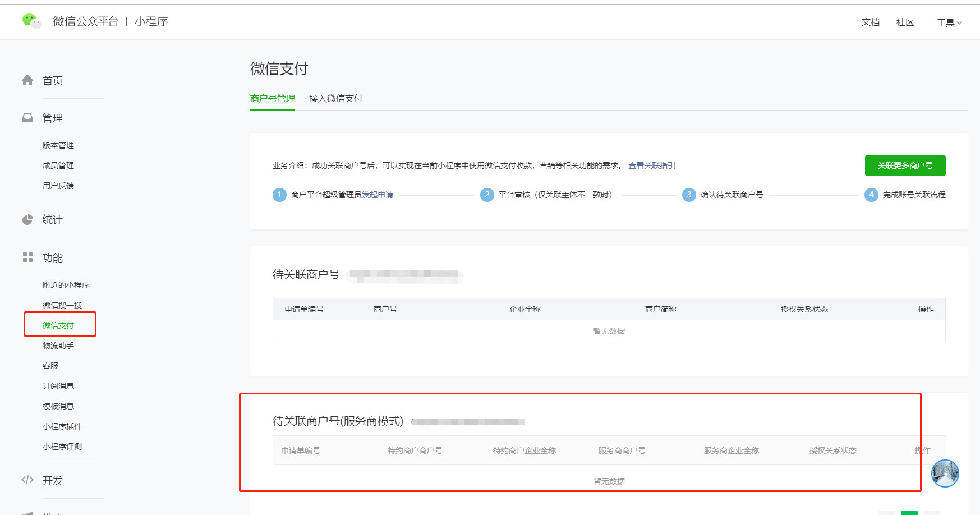Go to 首页 in the sidebar
The image size is (980, 515).
tap(53, 81)
